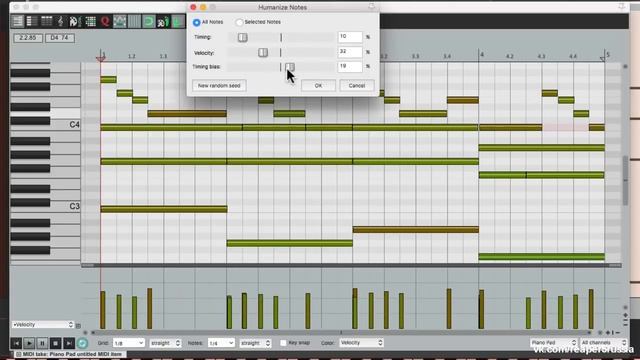
Task: Switch to musical notation treble clef icon
Action: [60, 21]
